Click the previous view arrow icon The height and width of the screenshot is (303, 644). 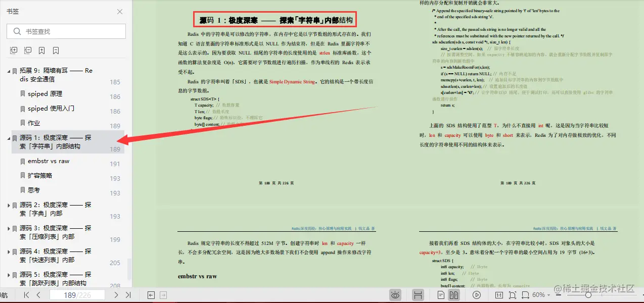pos(151,294)
